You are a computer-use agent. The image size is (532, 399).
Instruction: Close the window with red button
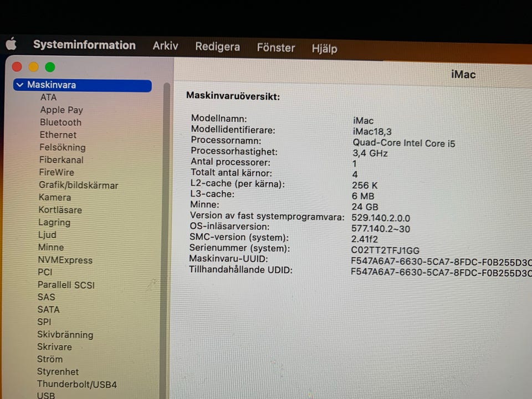click(17, 66)
